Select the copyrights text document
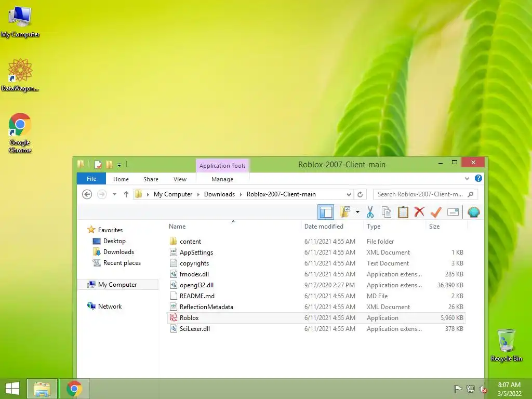Screen dimensions: 532x399 click(316, 263)
